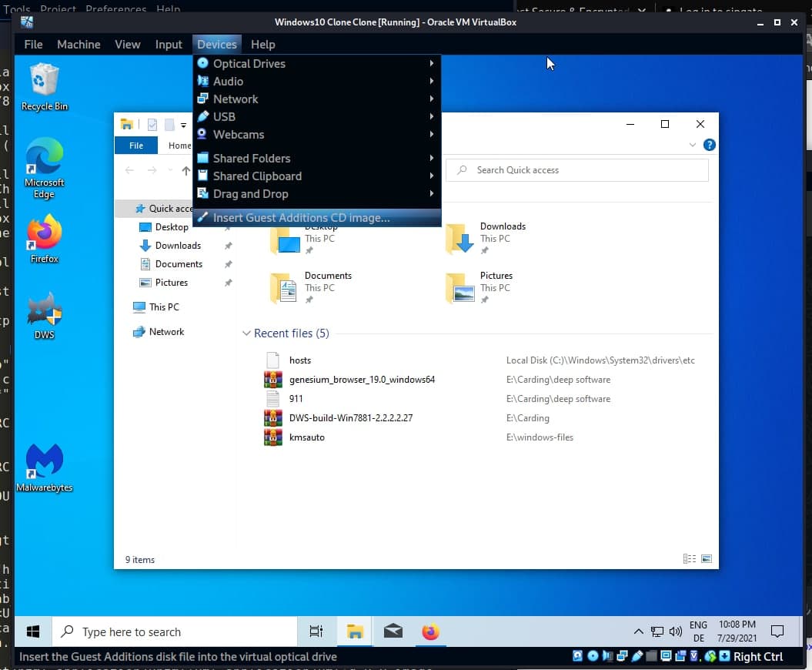Click the guest network tray icon

tap(657, 631)
